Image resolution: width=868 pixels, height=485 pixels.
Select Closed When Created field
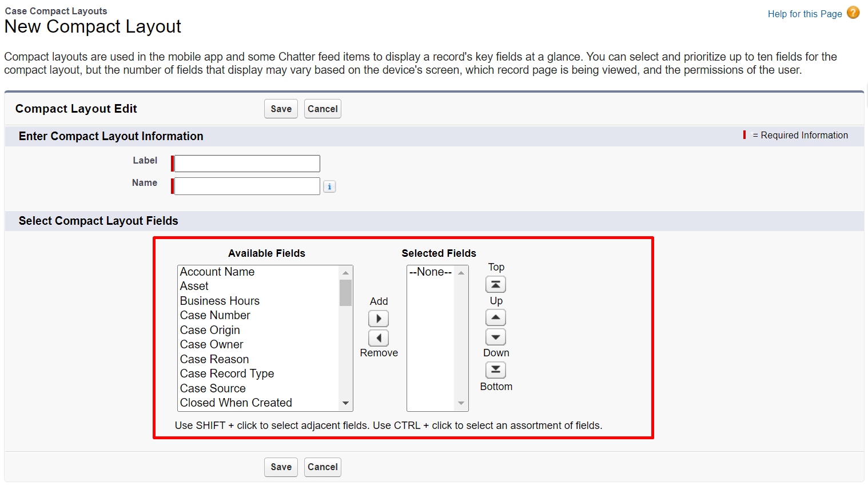click(236, 403)
